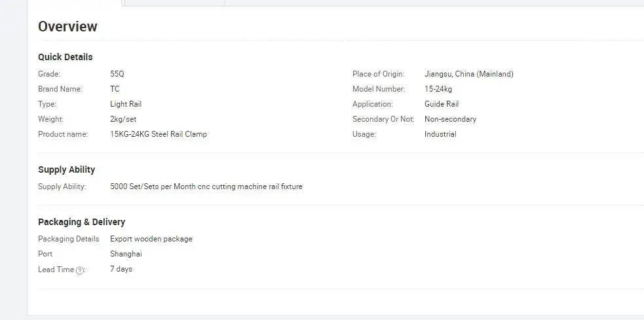Click the Industrial usage value
The width and height of the screenshot is (644, 320).
(440, 134)
